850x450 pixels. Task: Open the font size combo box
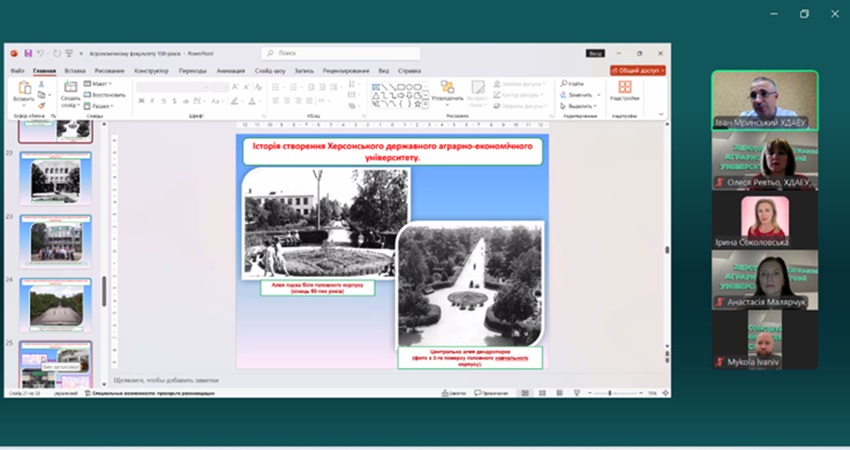[220, 87]
